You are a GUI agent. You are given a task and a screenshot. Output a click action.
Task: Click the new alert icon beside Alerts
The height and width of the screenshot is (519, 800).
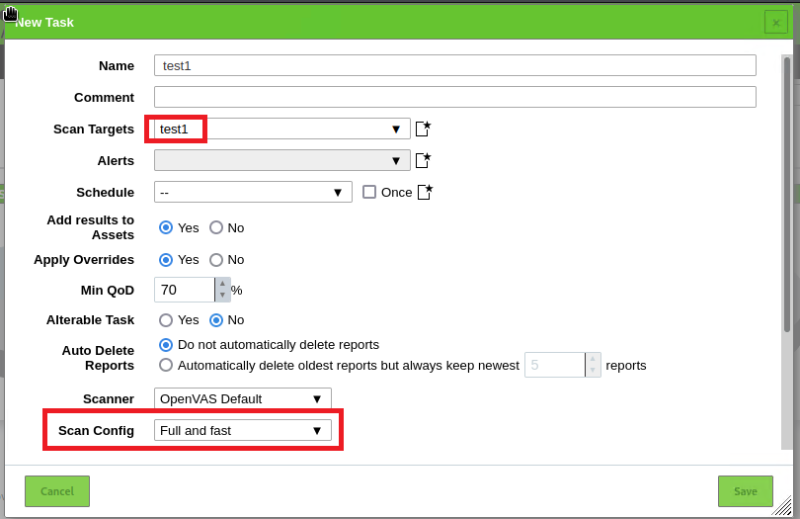click(x=423, y=160)
